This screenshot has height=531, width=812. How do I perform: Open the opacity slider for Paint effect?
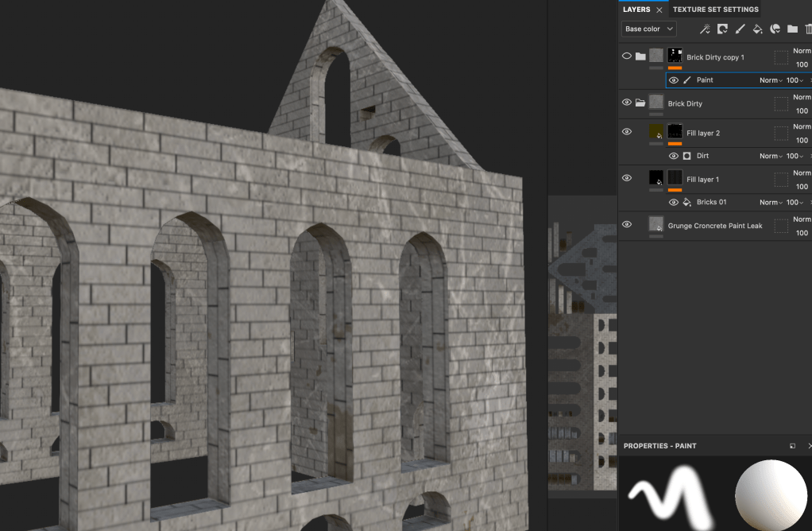[x=795, y=80]
